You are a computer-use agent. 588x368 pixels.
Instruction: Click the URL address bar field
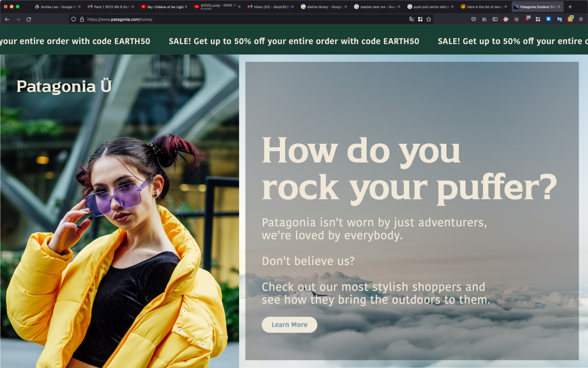[x=245, y=19]
